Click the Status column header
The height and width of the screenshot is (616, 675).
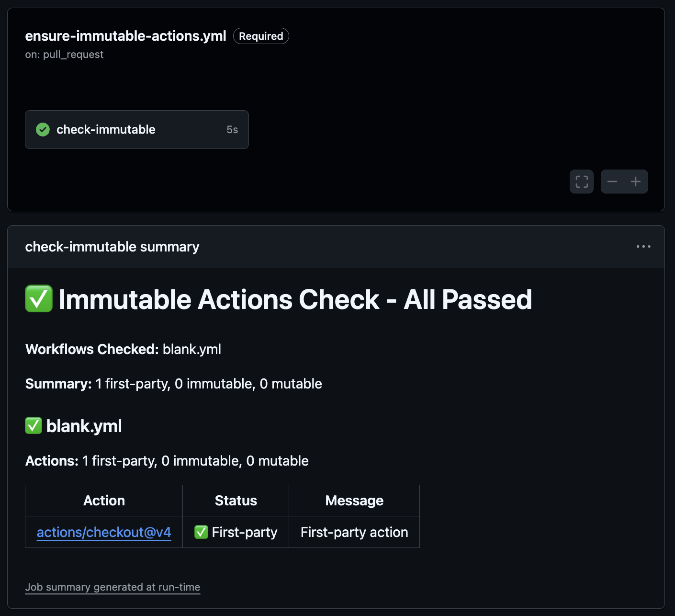pos(236,501)
